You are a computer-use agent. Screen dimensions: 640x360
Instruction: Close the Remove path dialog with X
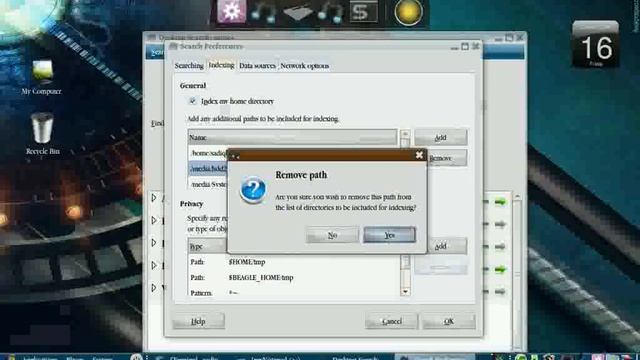(419, 155)
